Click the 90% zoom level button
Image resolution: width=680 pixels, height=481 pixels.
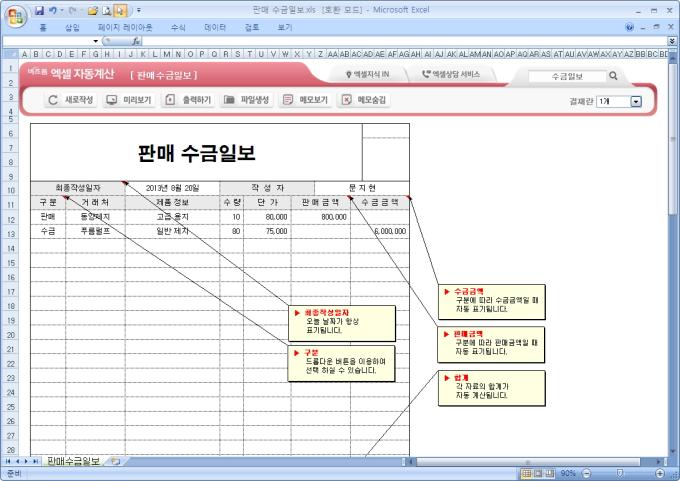coord(568,473)
